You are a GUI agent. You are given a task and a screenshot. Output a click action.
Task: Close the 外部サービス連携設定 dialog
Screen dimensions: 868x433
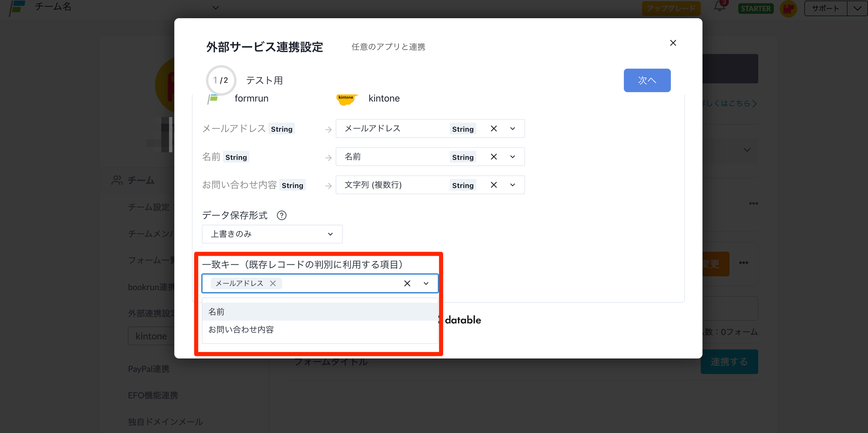(x=673, y=43)
